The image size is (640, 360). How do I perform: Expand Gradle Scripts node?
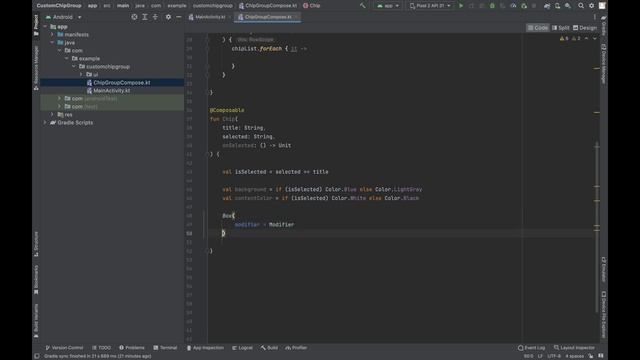click(x=45, y=122)
